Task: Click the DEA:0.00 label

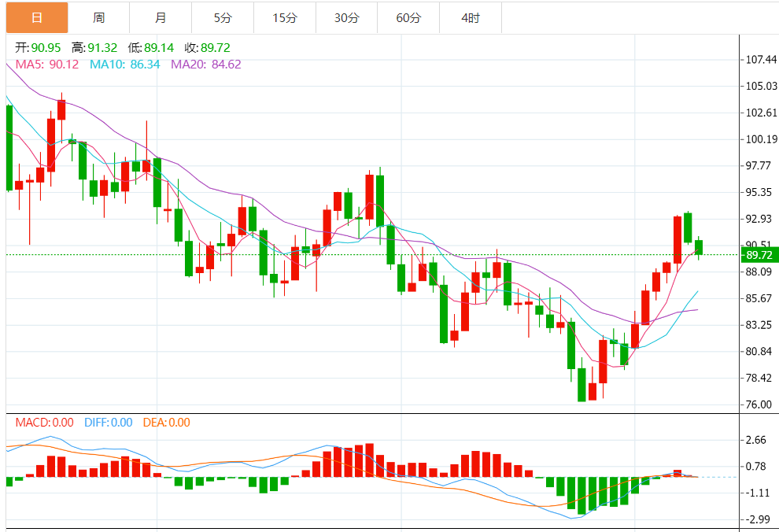Action: pyautogui.click(x=167, y=423)
